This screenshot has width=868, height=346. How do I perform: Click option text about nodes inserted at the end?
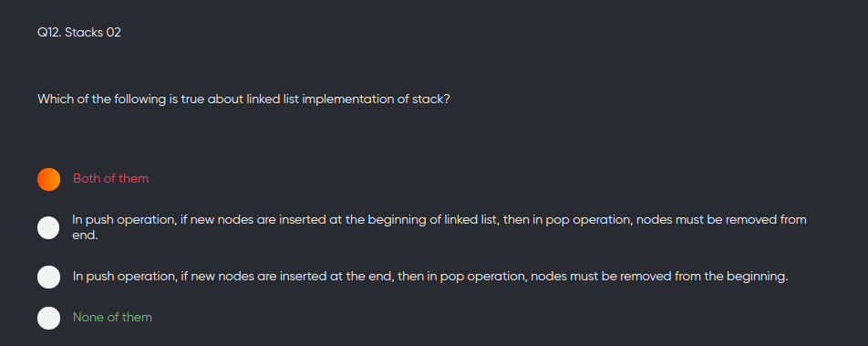tap(430, 276)
